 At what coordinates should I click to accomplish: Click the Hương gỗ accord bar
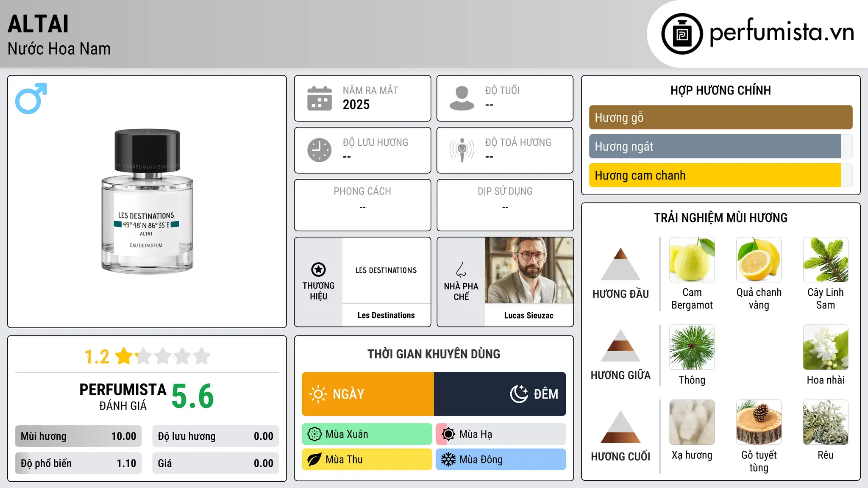[721, 117]
